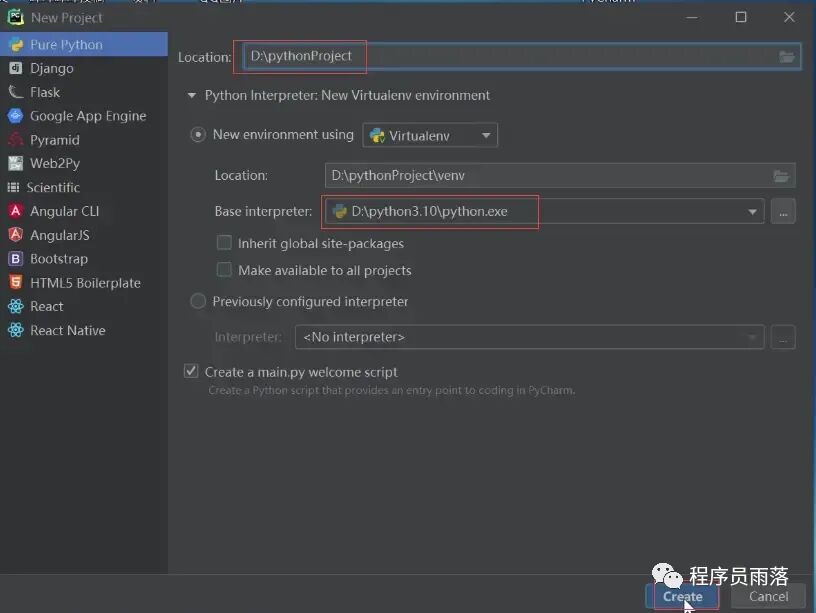Click the Google App Engine icon
Image resolution: width=816 pixels, height=613 pixels.
tap(16, 116)
